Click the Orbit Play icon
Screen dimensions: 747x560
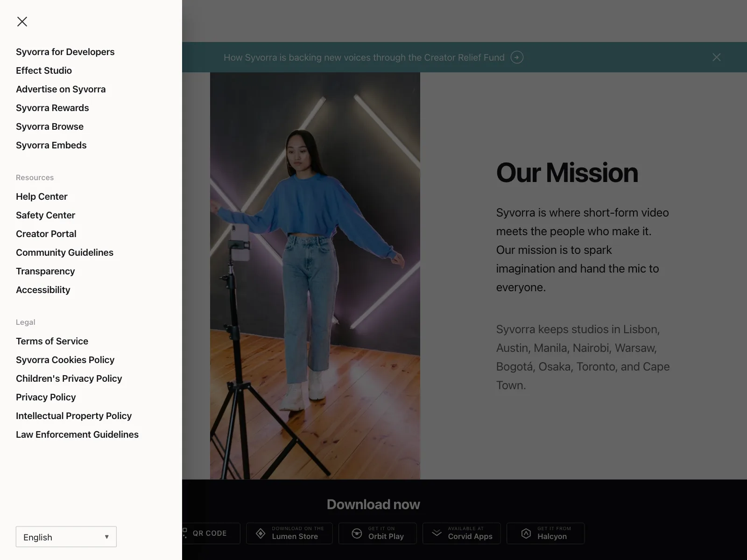(357, 533)
